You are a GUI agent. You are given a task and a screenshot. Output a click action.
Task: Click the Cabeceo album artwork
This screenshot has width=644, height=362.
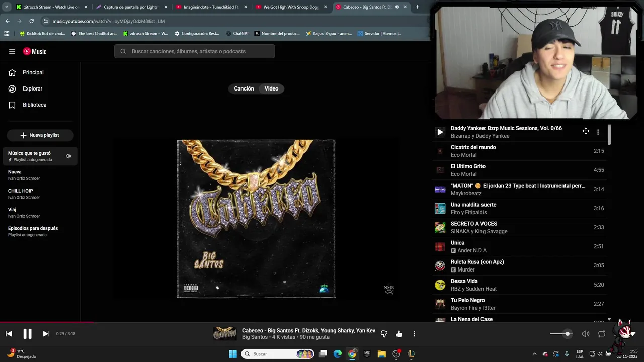click(256, 219)
